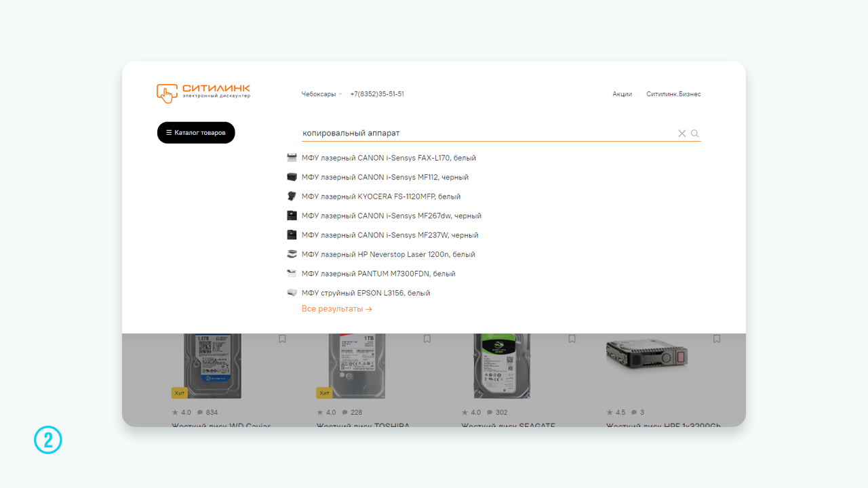Bookmark the TOSHIBA hard drive
Image resolution: width=868 pixels, height=488 pixels.
pyautogui.click(x=427, y=339)
